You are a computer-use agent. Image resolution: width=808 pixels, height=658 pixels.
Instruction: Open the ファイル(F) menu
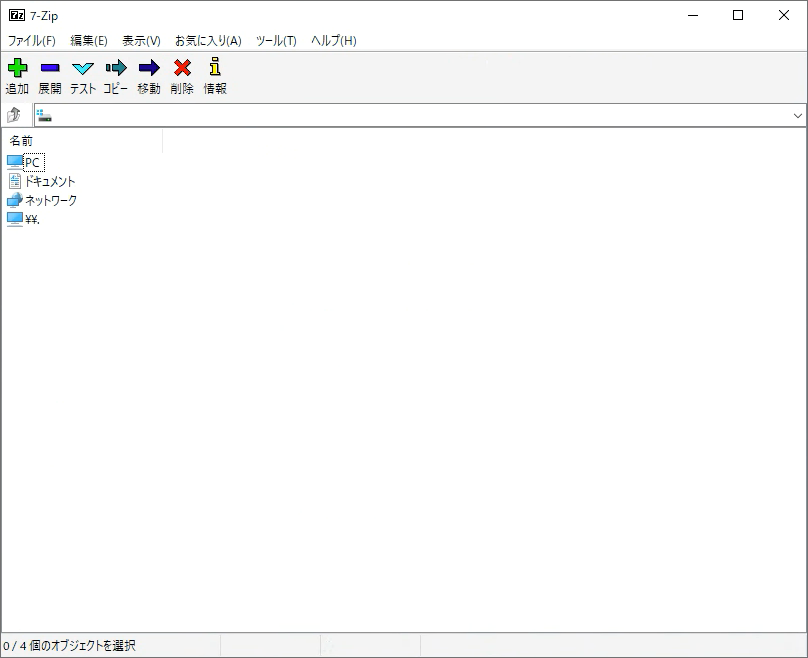[32, 41]
